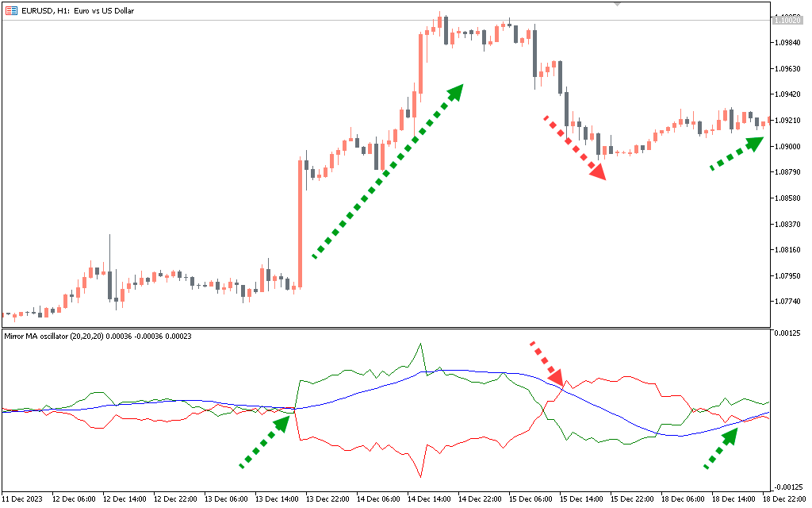Click the '15 Dec 06:00' time label
812x508 pixels.
530,498
